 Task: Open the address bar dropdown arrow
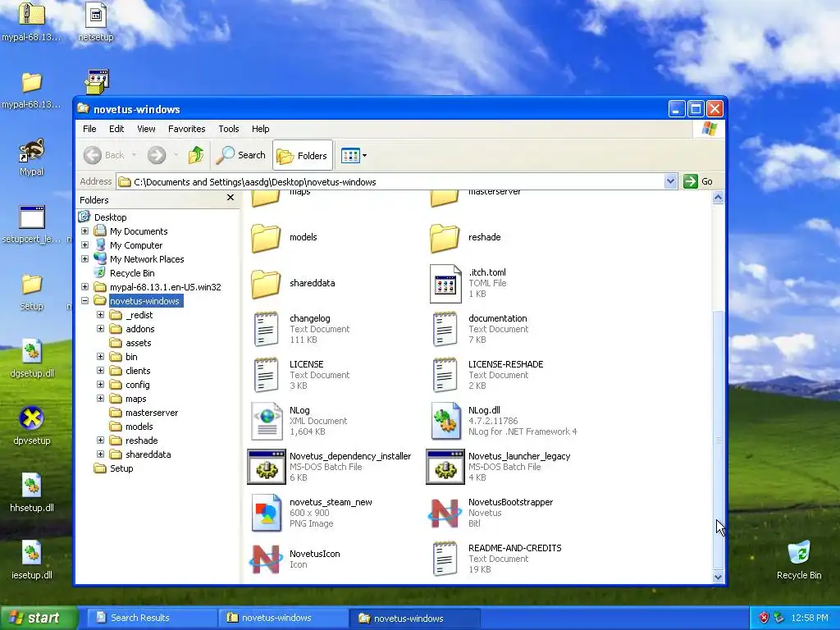[670, 181]
